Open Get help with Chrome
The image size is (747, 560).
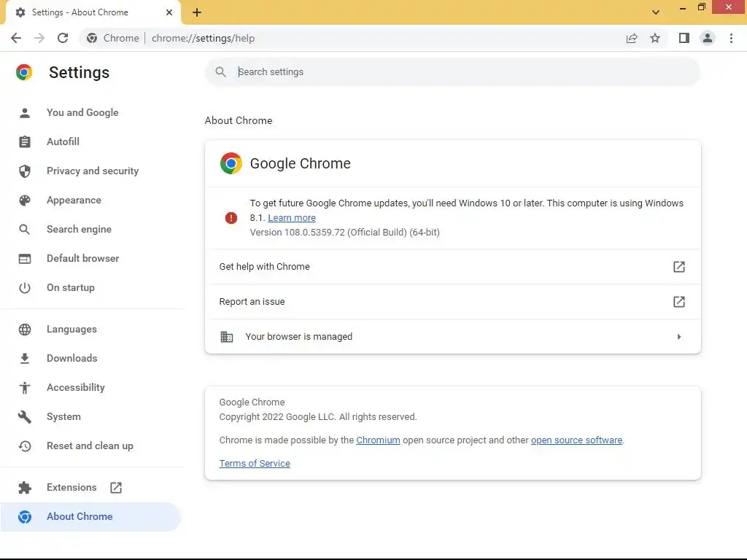tap(452, 267)
